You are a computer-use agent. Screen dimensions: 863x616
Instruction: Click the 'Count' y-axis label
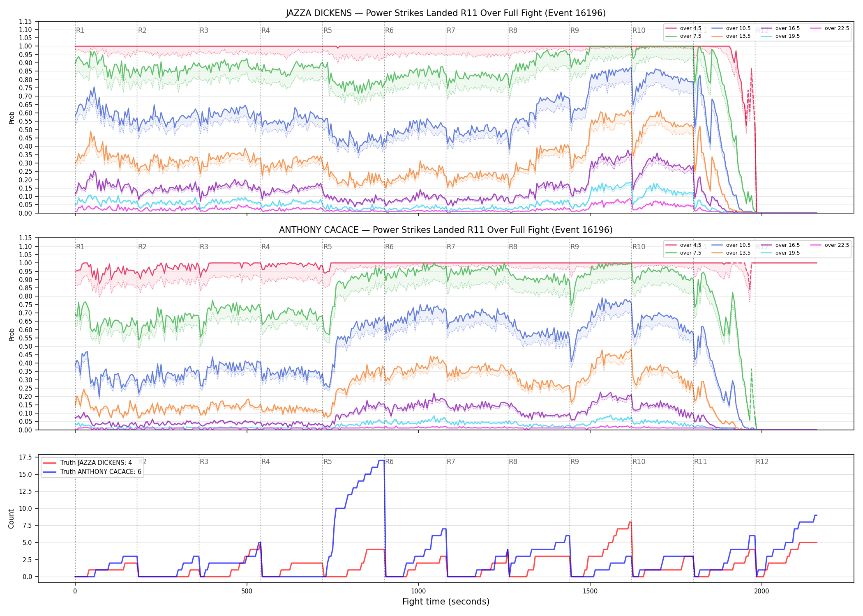[11, 519]
